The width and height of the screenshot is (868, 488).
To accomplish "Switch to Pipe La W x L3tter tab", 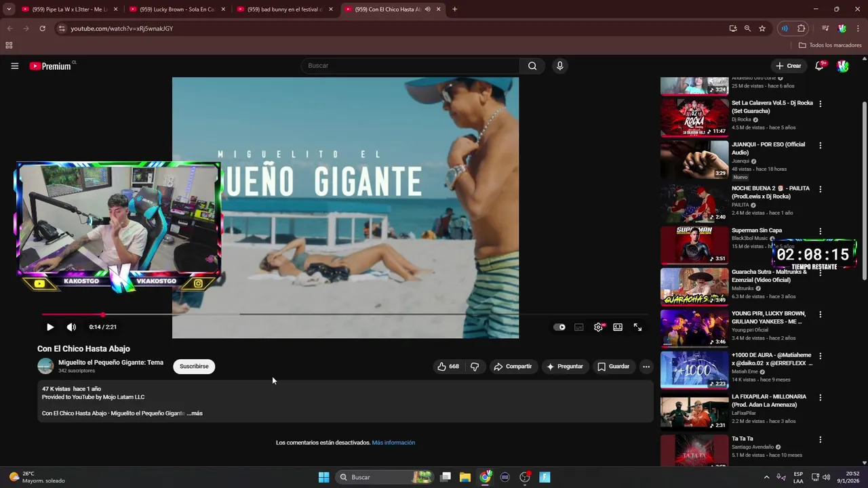I will [x=68, y=9].
